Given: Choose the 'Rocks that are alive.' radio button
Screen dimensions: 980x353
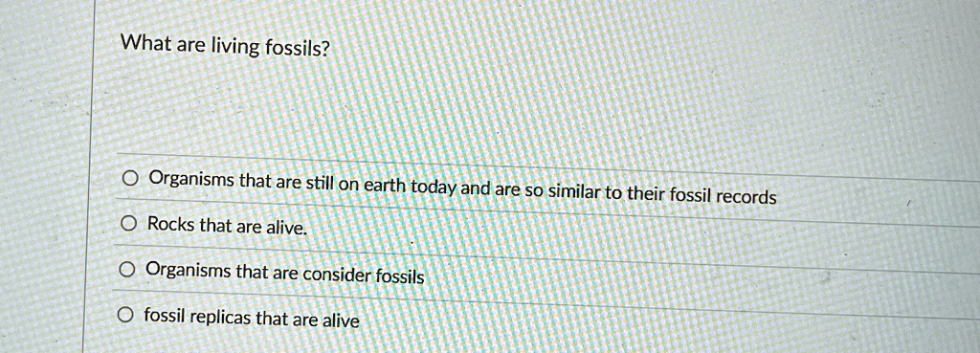Looking at the screenshot, I should [x=128, y=223].
